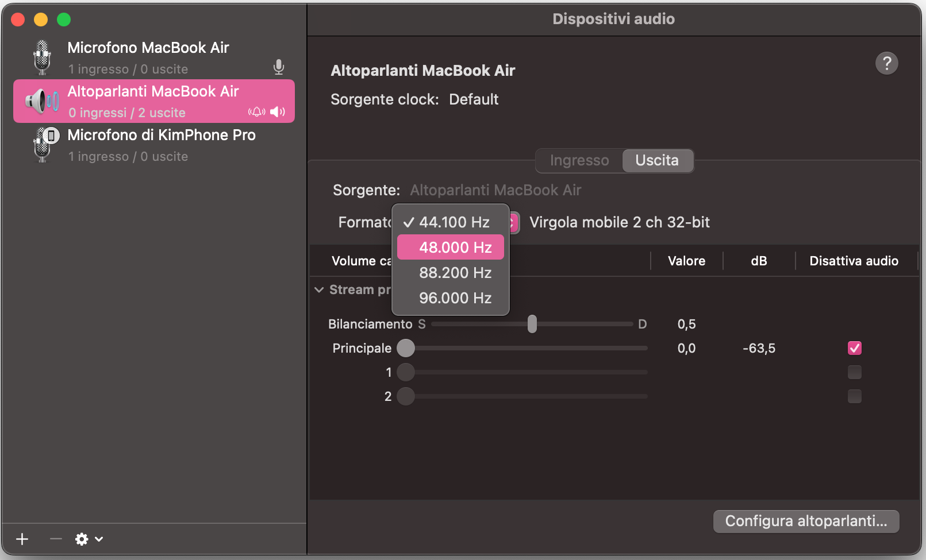Add a new audio device with the plus icon
The width and height of the screenshot is (926, 560).
click(22, 539)
